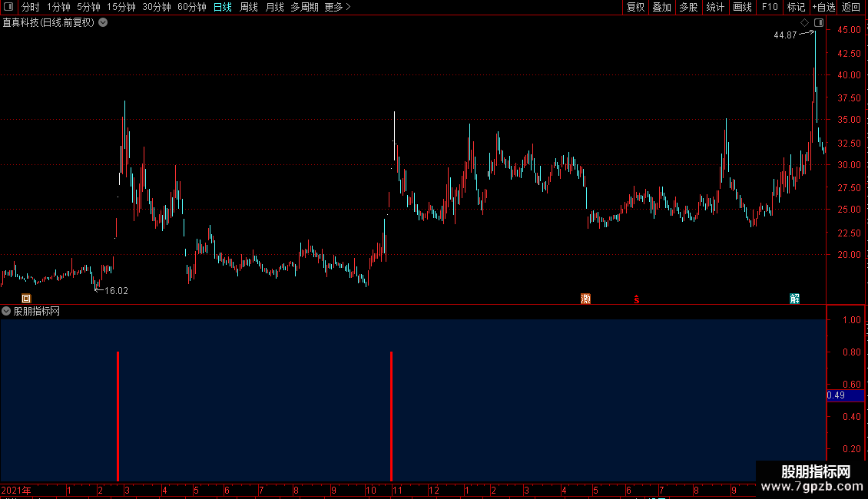Expand the stock title dropdown arrow
Image resolution: width=868 pixels, height=499 pixels.
(103, 23)
